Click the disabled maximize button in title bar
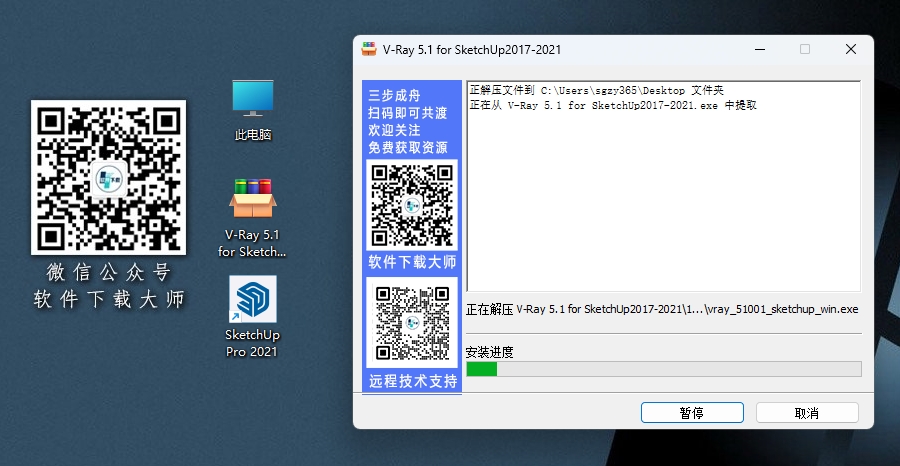The width and height of the screenshot is (900, 466). [x=805, y=49]
